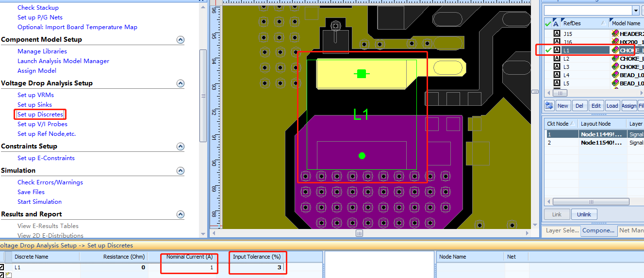Collapse the Voltage Drop Analysis Setup section
644x278 pixels.
tap(181, 83)
